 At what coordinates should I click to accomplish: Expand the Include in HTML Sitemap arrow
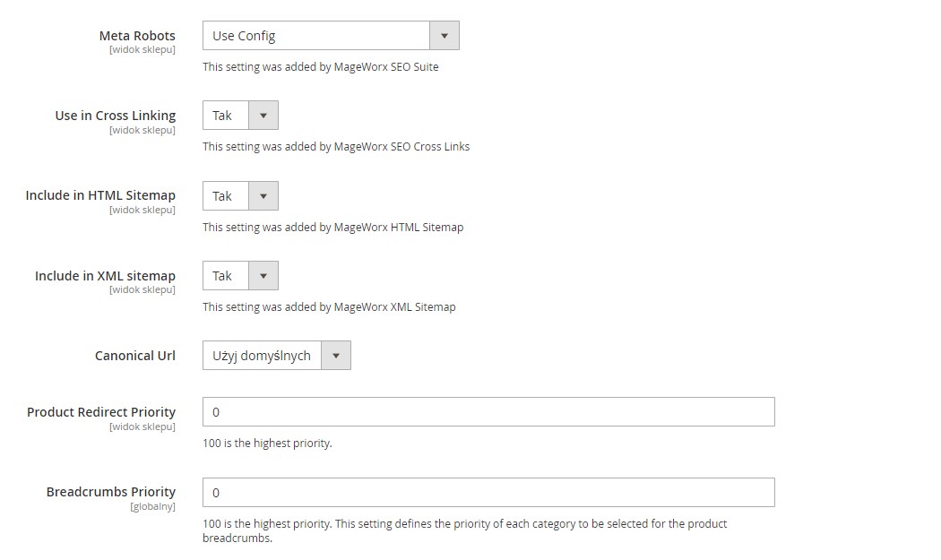(x=263, y=196)
